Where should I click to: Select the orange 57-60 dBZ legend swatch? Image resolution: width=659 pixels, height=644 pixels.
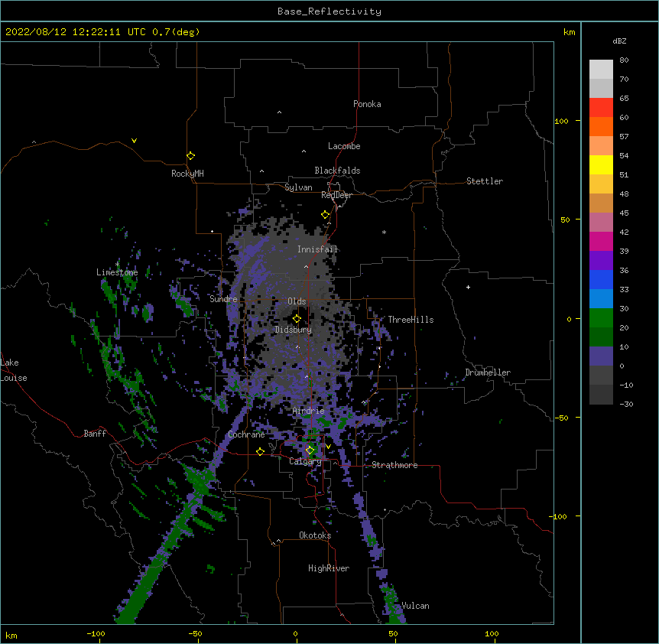tap(601, 127)
